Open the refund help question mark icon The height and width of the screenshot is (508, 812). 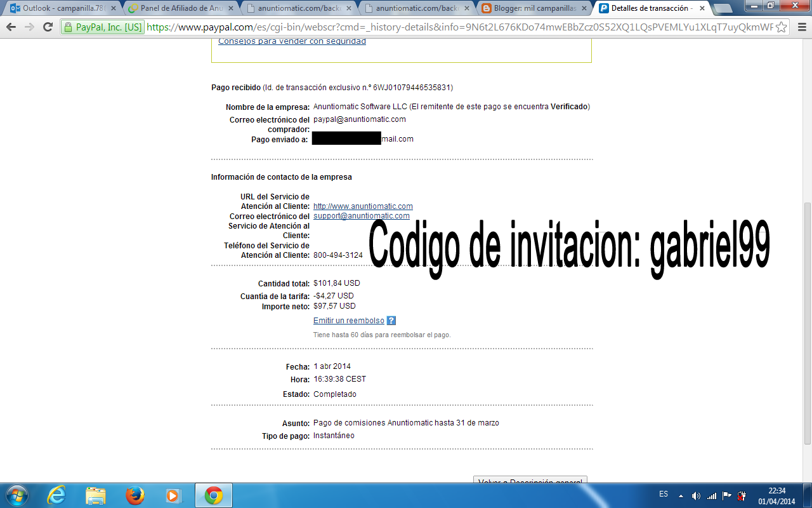pyautogui.click(x=391, y=321)
